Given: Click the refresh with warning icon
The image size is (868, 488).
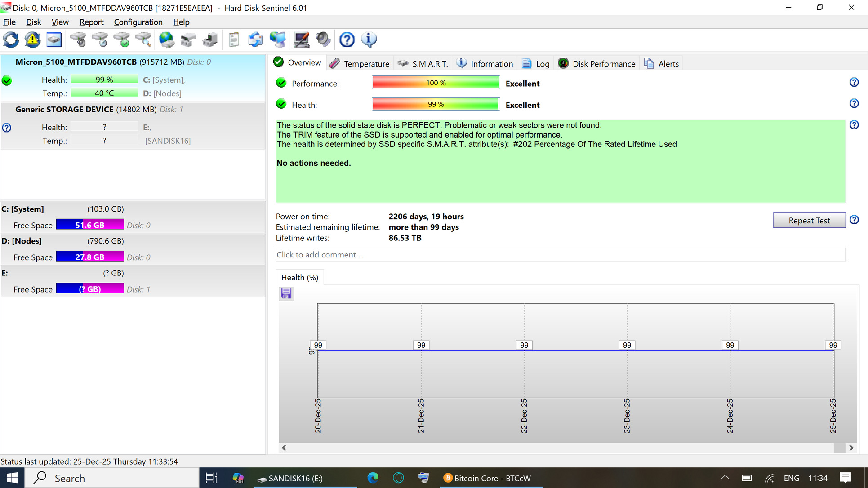Looking at the screenshot, I should click(x=32, y=40).
